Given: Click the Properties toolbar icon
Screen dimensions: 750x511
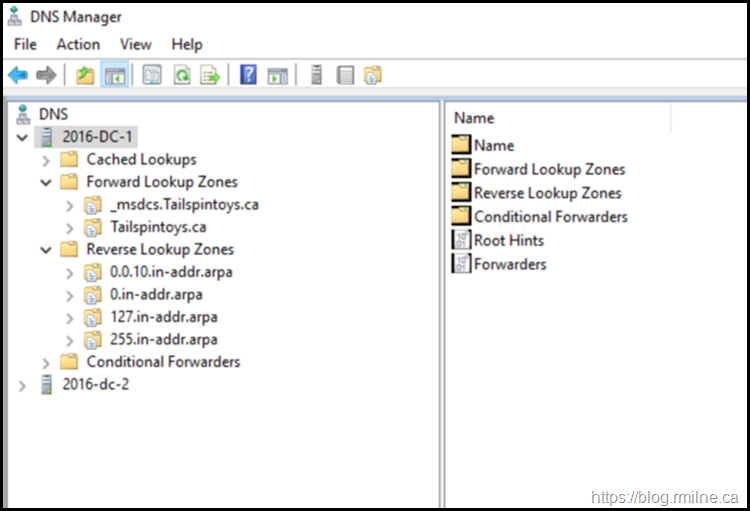Looking at the screenshot, I should pyautogui.click(x=152, y=75).
